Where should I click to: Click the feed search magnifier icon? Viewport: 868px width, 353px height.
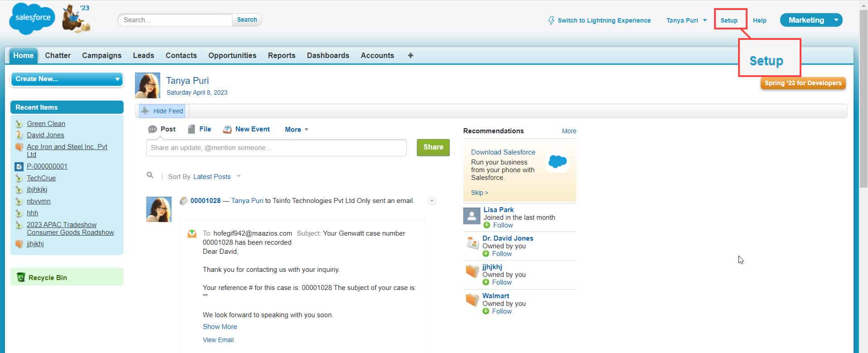pyautogui.click(x=150, y=175)
